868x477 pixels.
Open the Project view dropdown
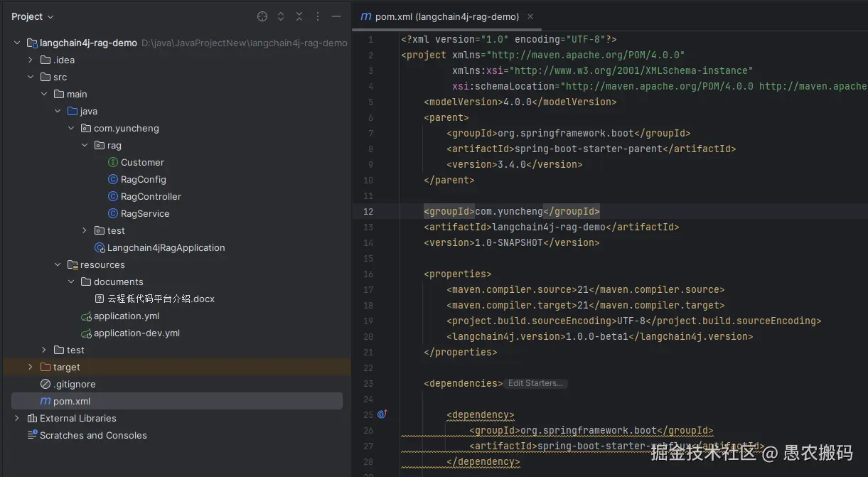(32, 16)
